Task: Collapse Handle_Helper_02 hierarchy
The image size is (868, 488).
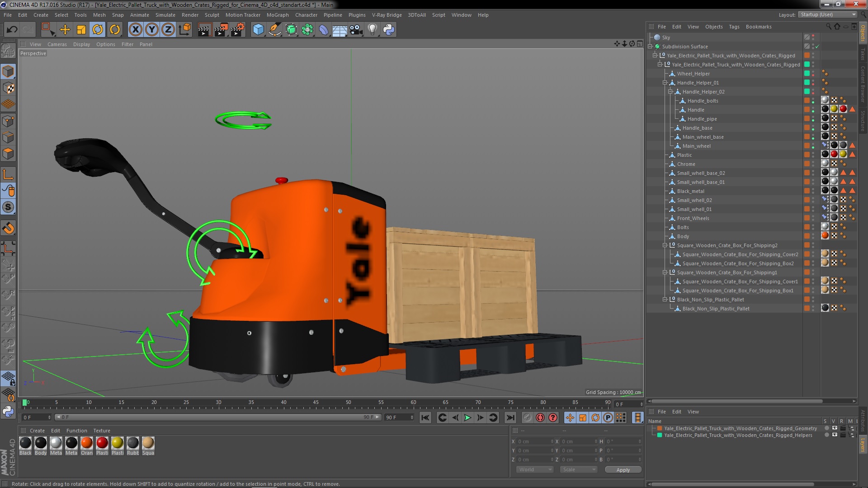Action: click(670, 92)
